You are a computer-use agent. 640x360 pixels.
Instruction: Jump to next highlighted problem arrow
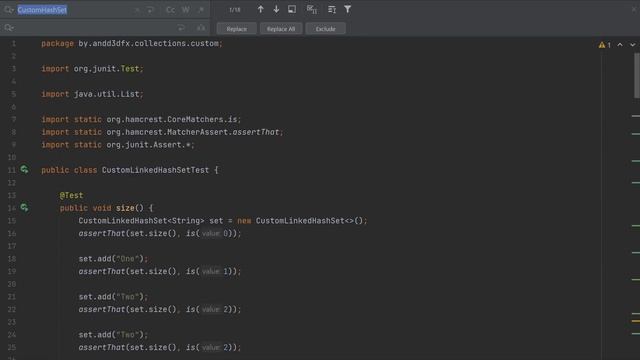point(633,44)
